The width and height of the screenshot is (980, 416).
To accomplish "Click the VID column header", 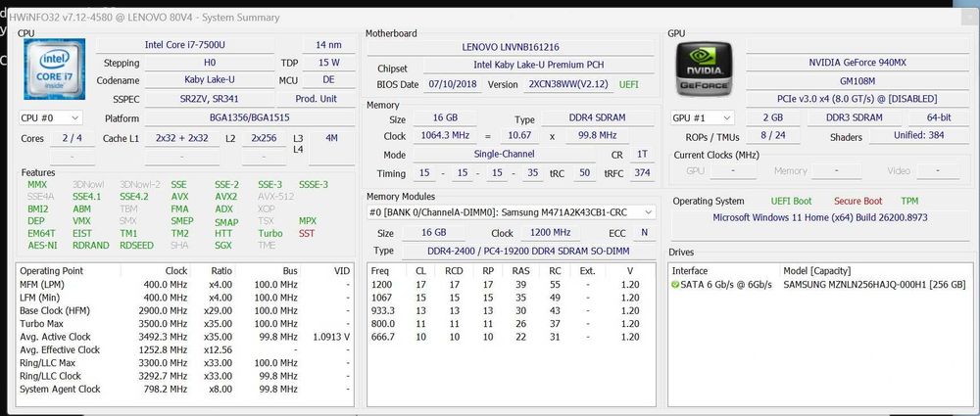I will [327, 270].
